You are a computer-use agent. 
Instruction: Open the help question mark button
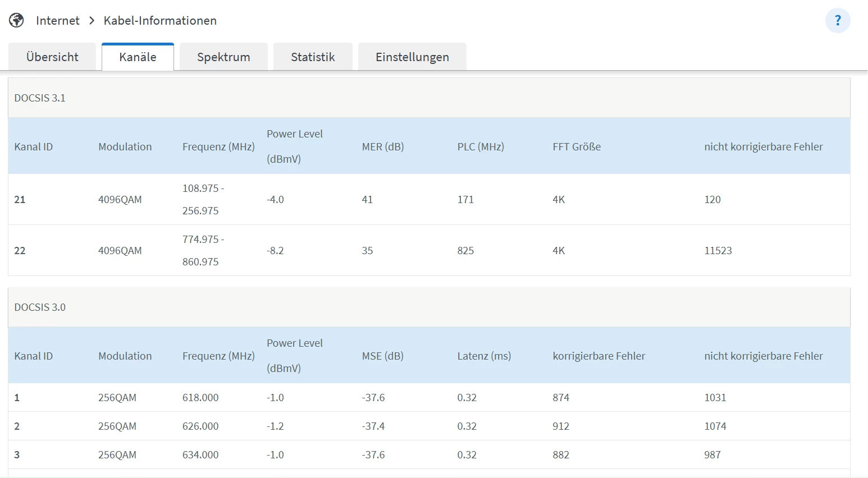[x=838, y=21]
